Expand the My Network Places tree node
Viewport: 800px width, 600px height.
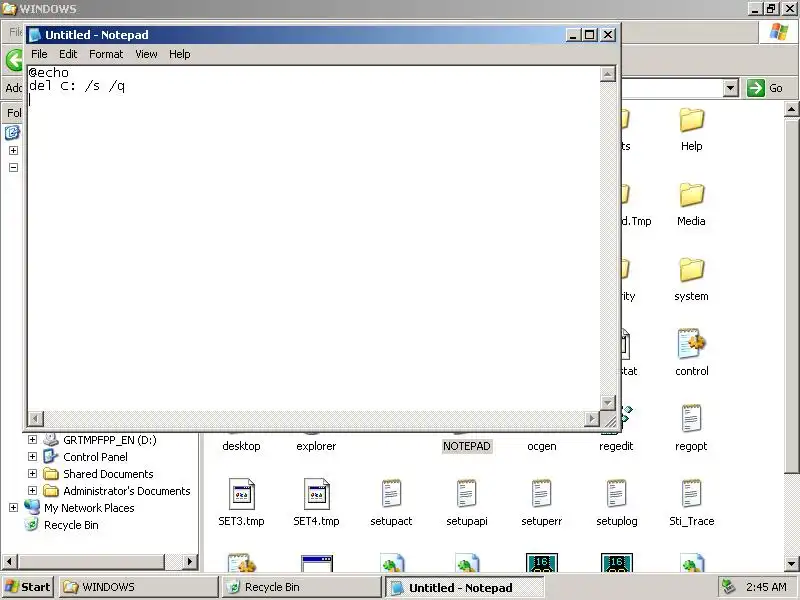click(13, 507)
